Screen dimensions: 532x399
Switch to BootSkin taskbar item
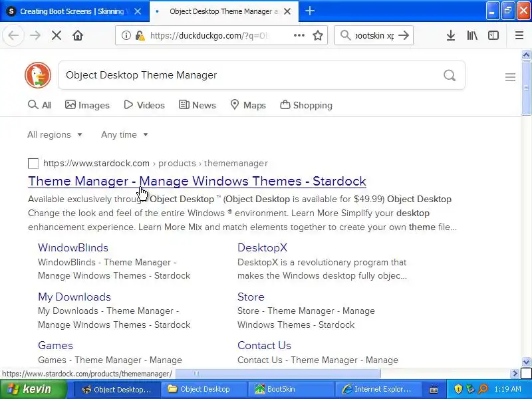pos(290,390)
